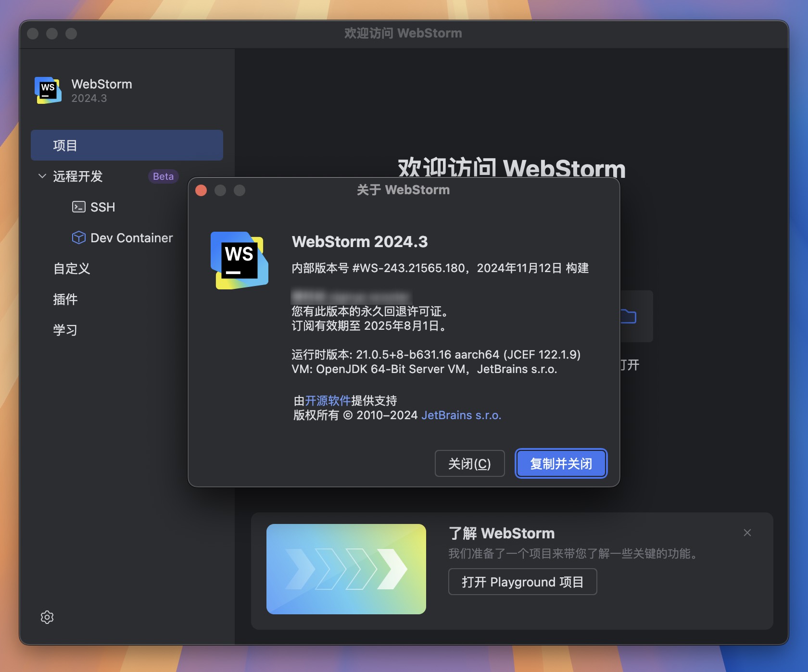Screen dimensions: 808x672
Task: Click the Beta badge next to 远程开发
Action: (163, 176)
